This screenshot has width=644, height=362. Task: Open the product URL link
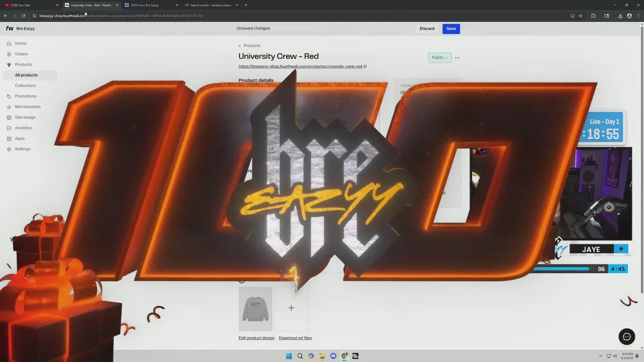300,66
